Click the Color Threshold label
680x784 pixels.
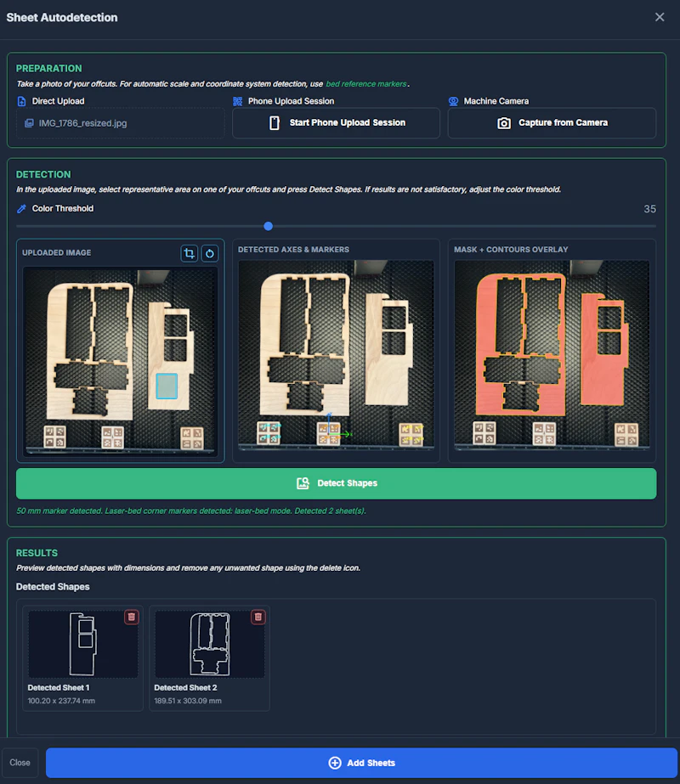[x=63, y=208]
